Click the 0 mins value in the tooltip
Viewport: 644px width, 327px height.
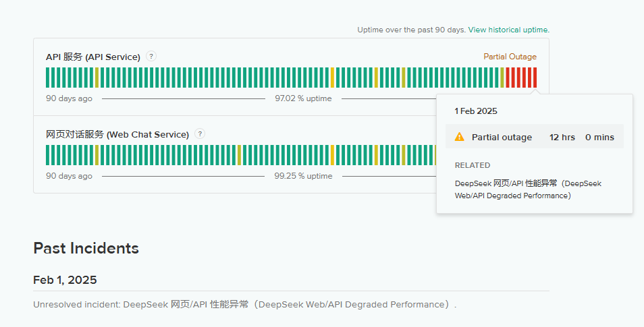point(599,137)
